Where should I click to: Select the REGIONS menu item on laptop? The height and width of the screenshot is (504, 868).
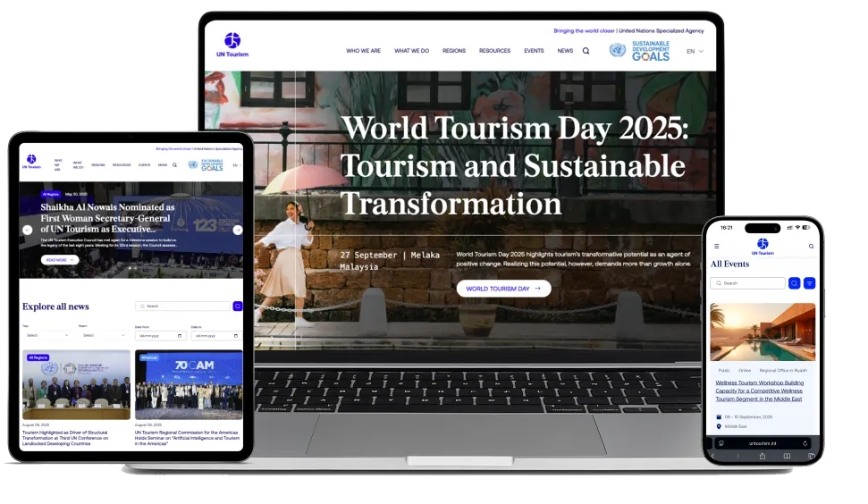453,51
